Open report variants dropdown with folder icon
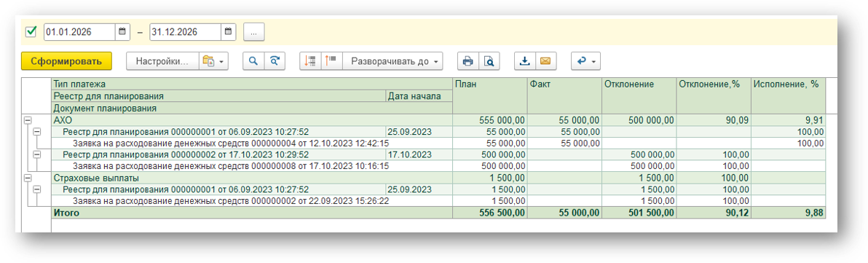This screenshot has width=868, height=263. click(x=213, y=61)
